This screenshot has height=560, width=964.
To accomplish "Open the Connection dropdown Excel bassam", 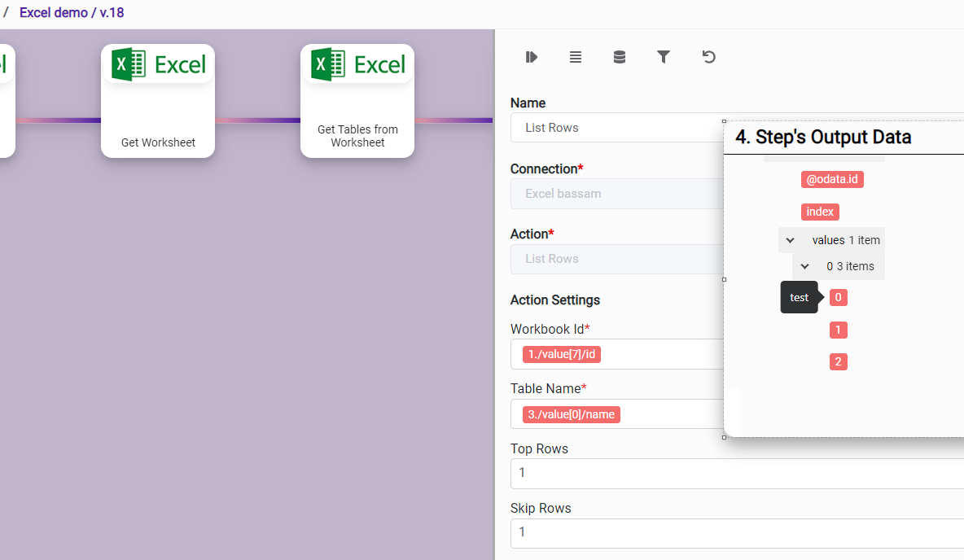I will pos(616,194).
